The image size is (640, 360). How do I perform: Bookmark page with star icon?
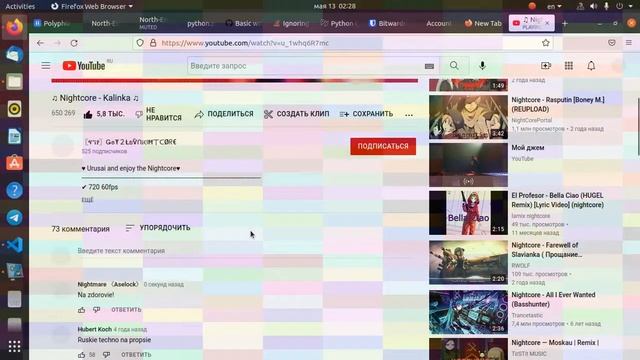(x=546, y=43)
